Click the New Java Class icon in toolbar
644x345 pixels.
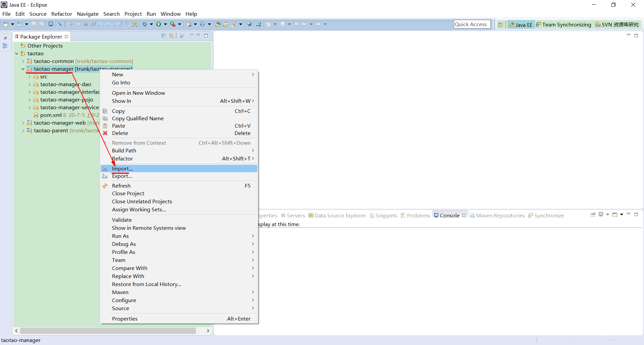[203, 24]
